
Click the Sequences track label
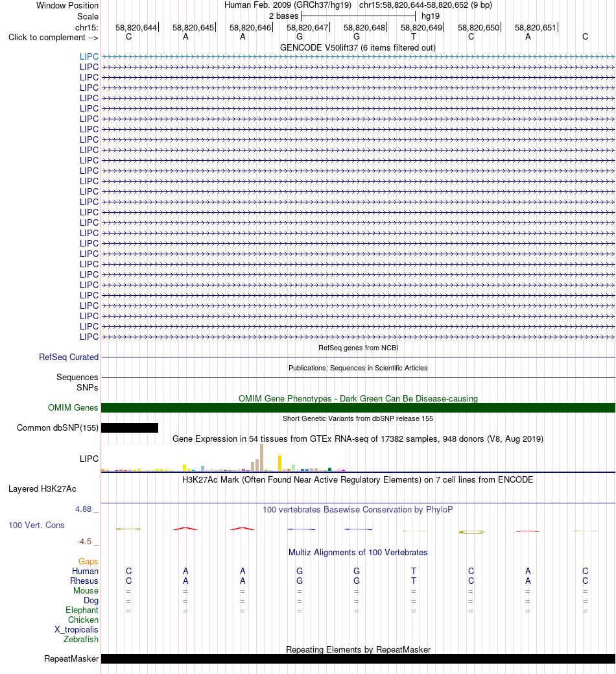click(77, 377)
